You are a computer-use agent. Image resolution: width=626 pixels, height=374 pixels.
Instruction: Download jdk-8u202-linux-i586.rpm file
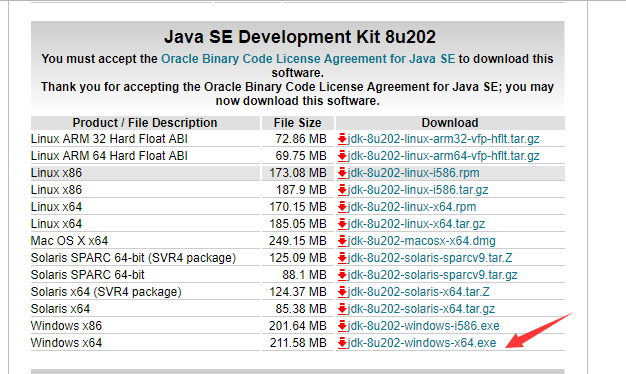point(413,173)
